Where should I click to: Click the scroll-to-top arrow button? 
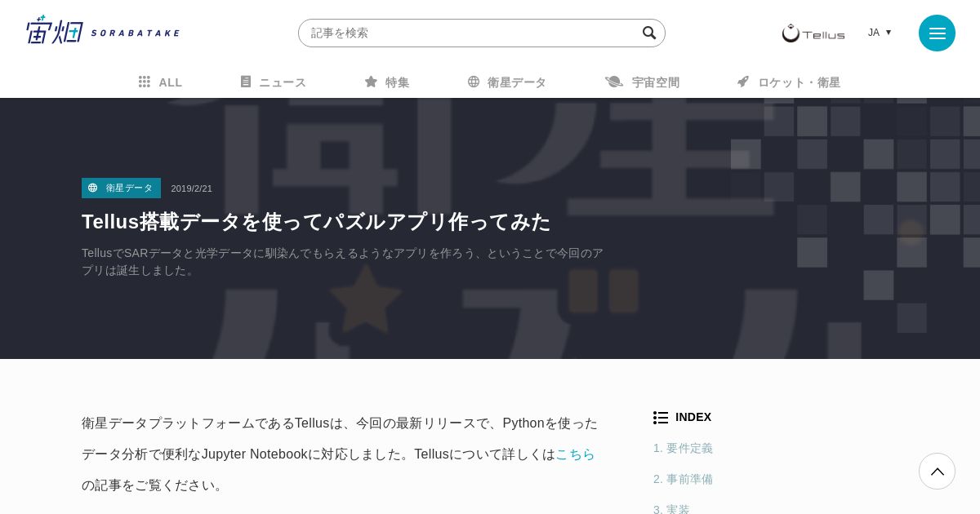(937, 471)
